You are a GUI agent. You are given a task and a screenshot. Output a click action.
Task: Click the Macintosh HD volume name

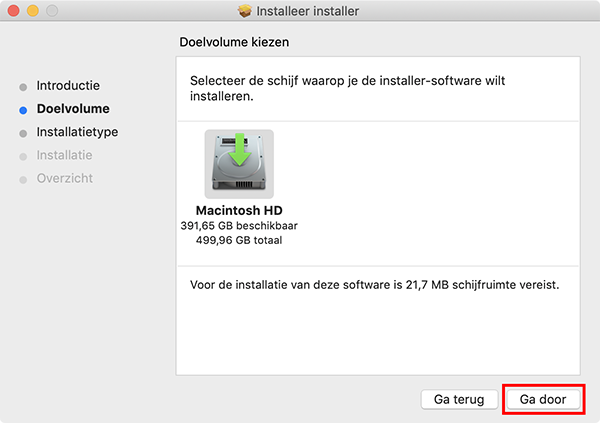click(x=238, y=212)
